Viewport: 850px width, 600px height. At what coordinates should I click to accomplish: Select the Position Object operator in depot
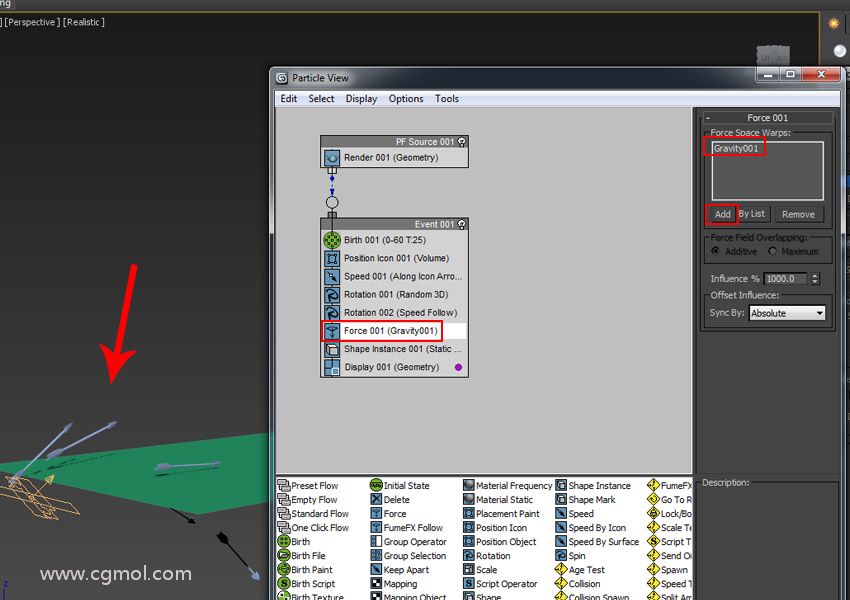point(500,541)
